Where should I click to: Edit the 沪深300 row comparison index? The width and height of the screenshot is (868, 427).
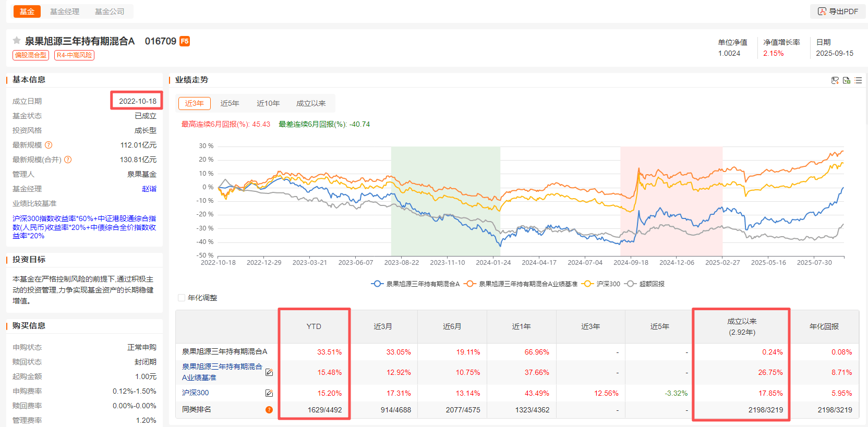[x=269, y=393]
